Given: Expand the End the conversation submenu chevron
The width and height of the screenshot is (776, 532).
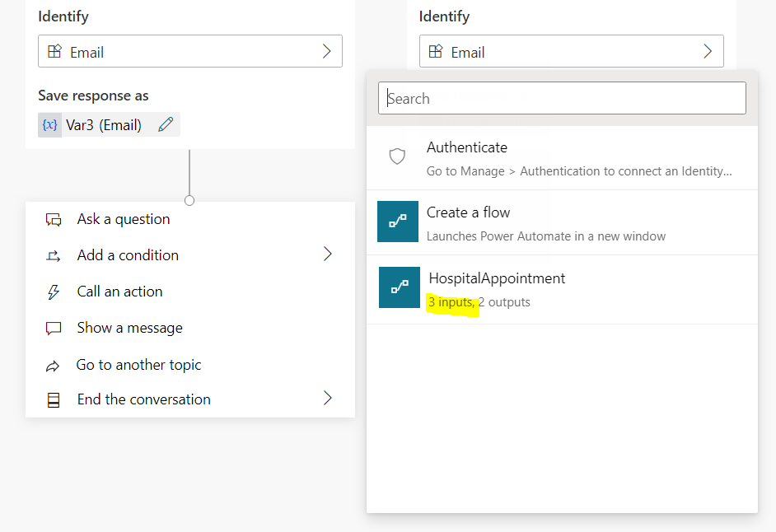Looking at the screenshot, I should tap(327, 398).
